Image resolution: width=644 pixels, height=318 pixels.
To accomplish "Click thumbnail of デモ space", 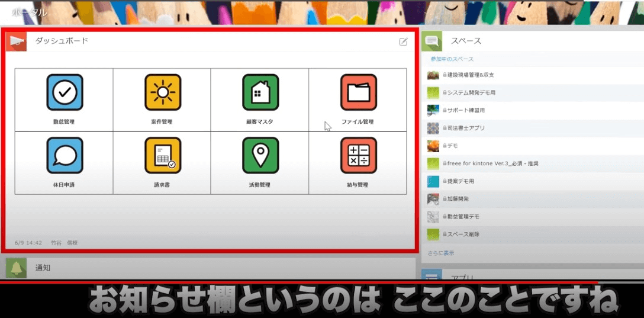I will [433, 146].
